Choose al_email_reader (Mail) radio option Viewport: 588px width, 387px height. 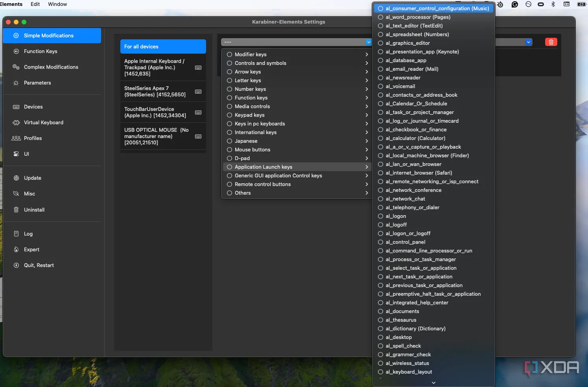tap(380, 69)
